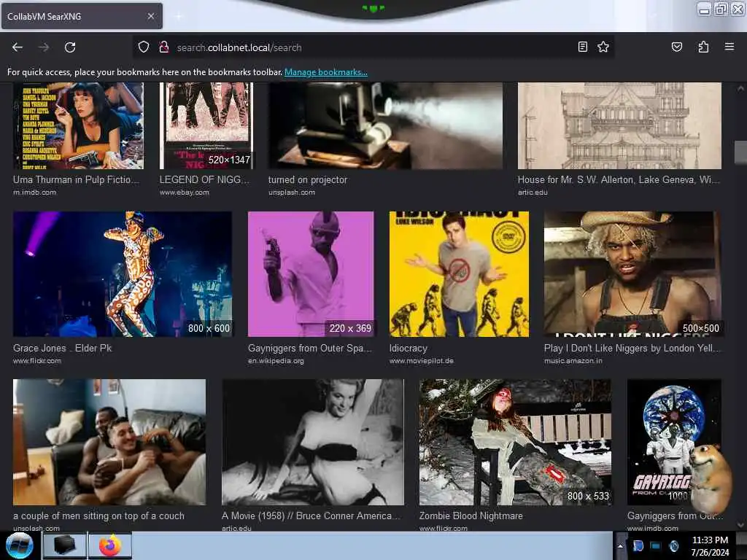The height and width of the screenshot is (560, 747).
Task: Bookmark this page with the star
Action: (603, 47)
